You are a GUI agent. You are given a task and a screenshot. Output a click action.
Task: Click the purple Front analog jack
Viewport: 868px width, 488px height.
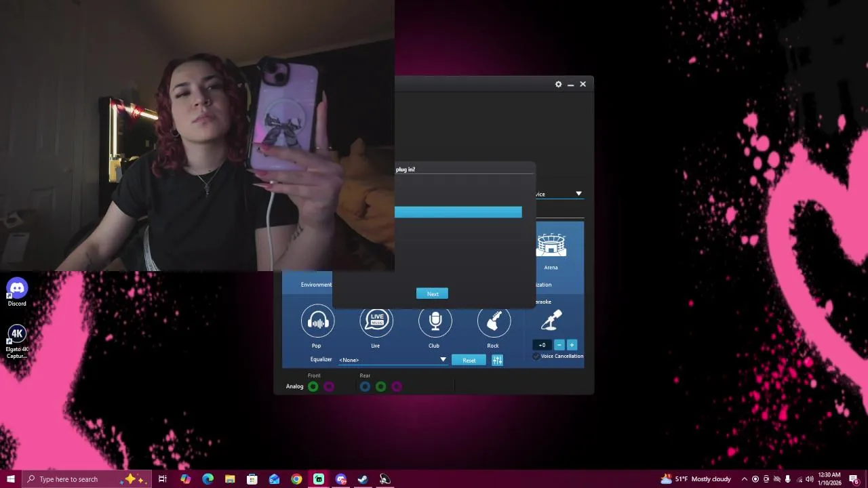329,386
